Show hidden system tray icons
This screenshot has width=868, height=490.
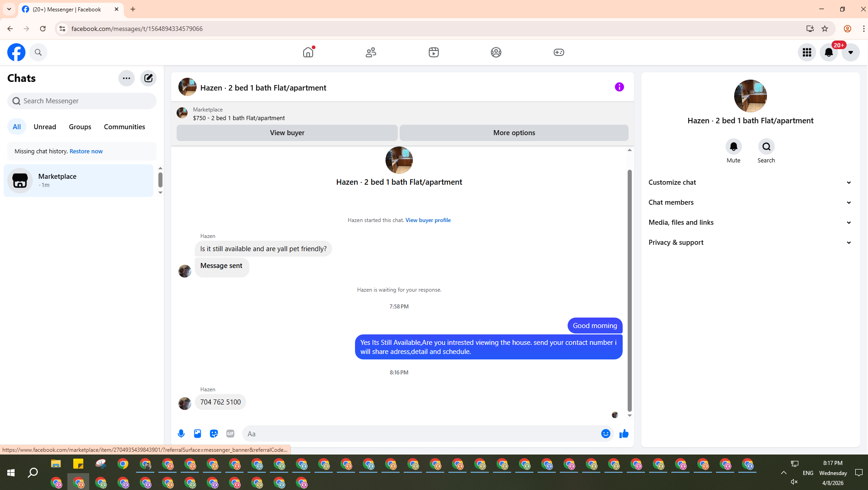point(784,473)
